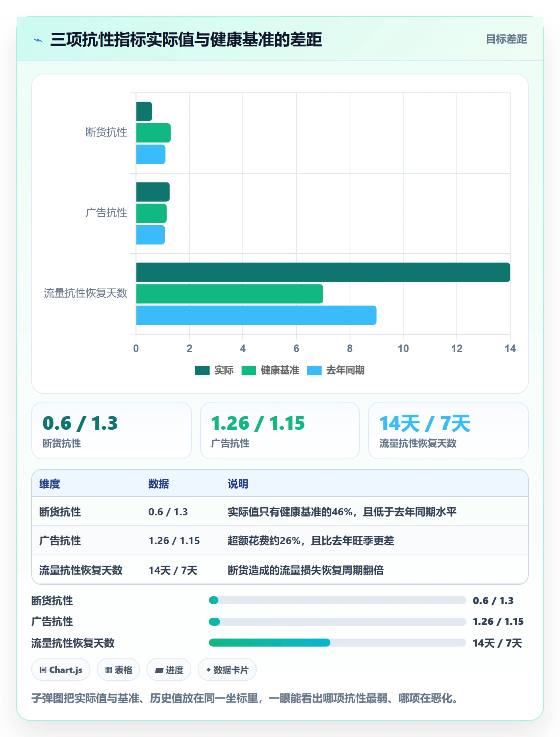Click the table cell 1.26 / 1.15
The image size is (560, 737).
click(x=174, y=541)
